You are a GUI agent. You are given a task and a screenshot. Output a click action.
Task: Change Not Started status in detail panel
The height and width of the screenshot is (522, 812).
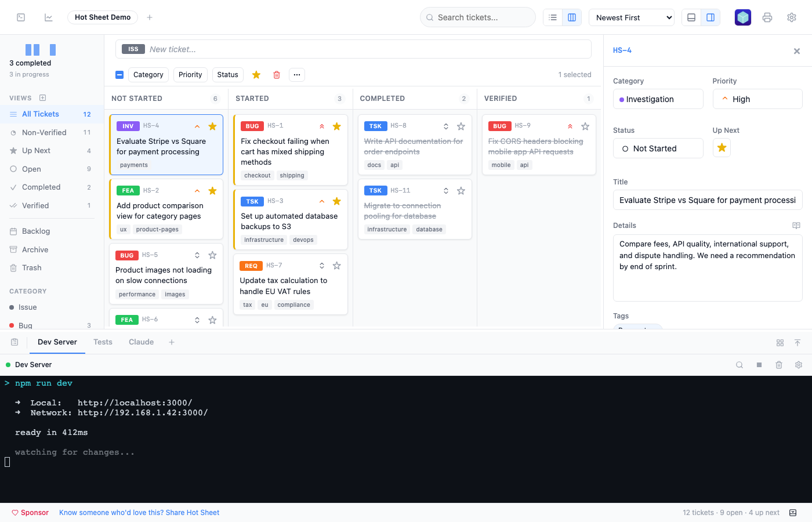click(658, 148)
